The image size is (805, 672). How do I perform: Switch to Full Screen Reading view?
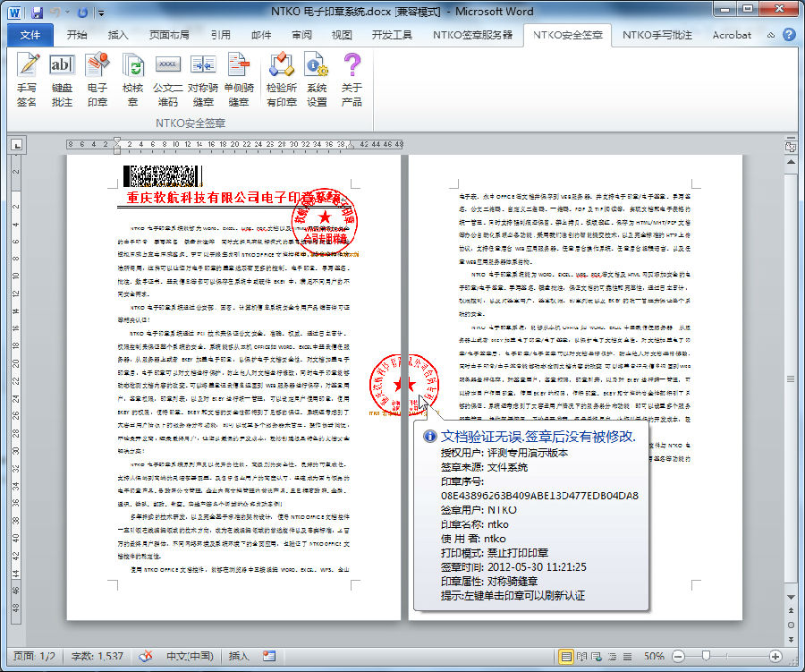pyautogui.click(x=581, y=656)
